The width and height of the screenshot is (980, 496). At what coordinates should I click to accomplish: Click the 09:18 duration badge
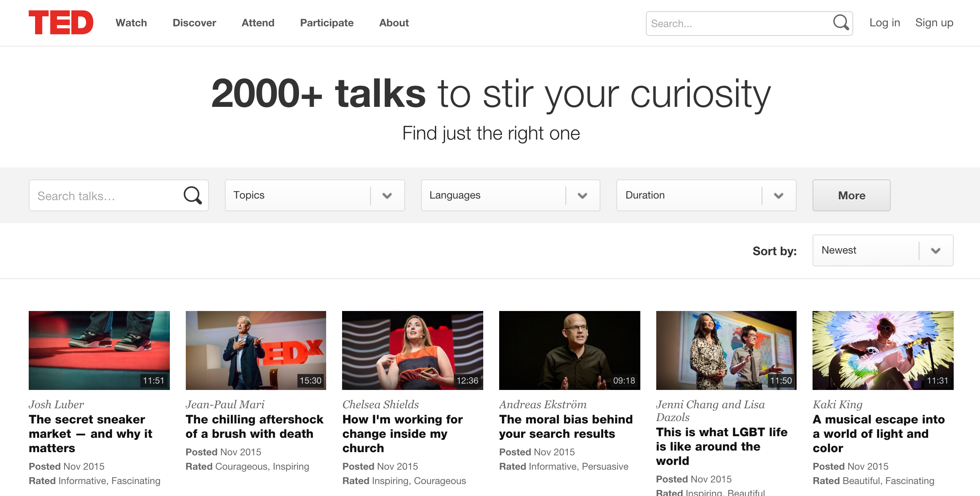[624, 381]
